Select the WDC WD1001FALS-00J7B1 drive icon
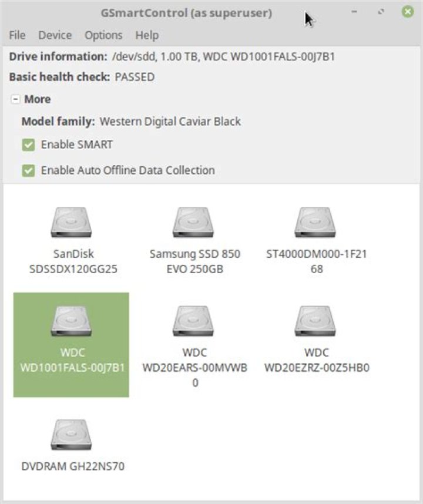The image size is (423, 504). (x=71, y=321)
